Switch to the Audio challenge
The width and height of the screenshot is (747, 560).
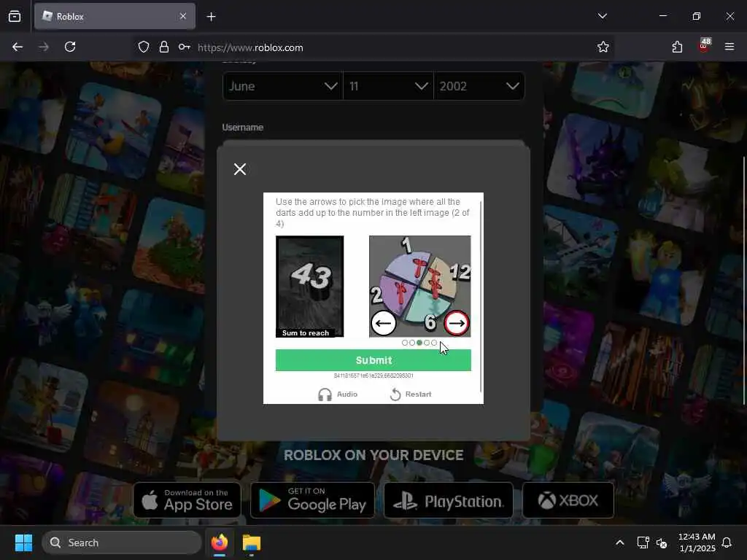(338, 394)
